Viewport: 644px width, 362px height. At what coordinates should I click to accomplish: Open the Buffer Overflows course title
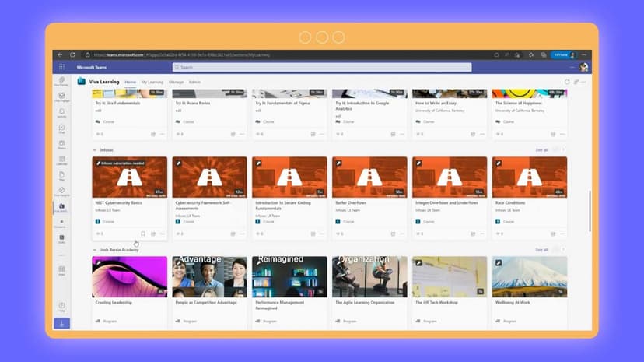pyautogui.click(x=351, y=203)
